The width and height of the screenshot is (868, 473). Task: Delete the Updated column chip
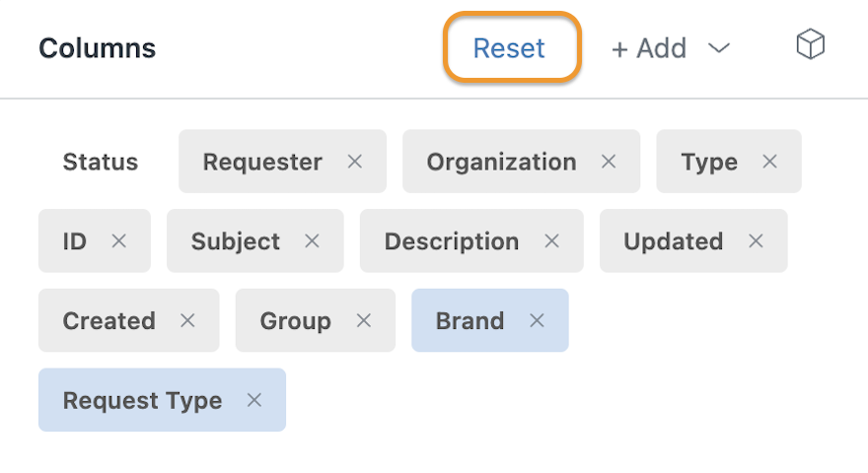click(756, 240)
